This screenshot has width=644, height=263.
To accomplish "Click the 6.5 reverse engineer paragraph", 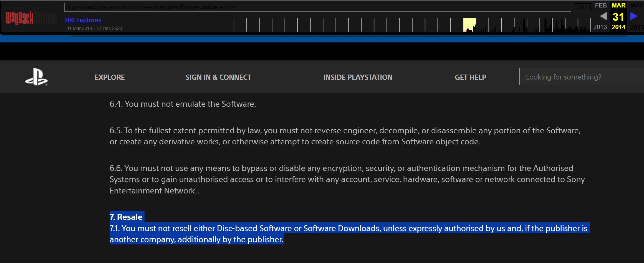I will 345,136.
